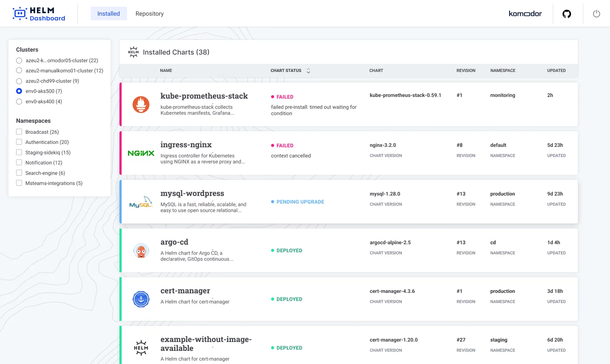Click the Clusters section heading

[x=27, y=50]
